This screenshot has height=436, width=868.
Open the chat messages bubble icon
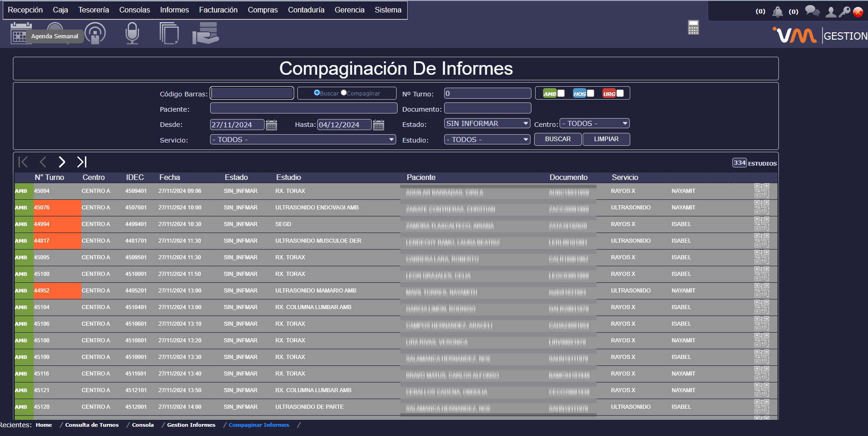point(813,11)
